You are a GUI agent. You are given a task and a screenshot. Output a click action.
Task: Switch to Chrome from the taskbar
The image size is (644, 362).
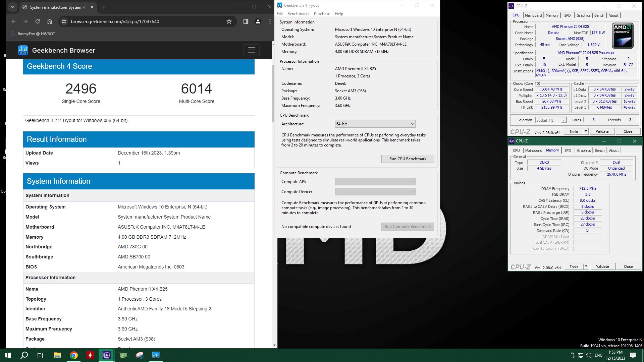click(x=74, y=355)
